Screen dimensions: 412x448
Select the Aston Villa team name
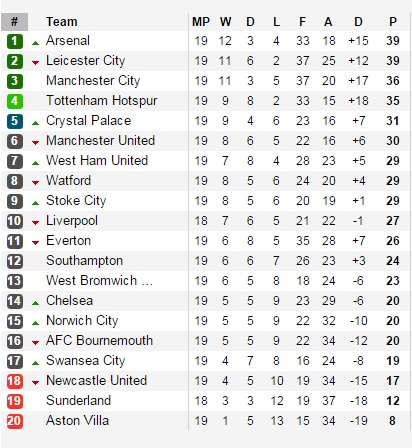point(78,421)
